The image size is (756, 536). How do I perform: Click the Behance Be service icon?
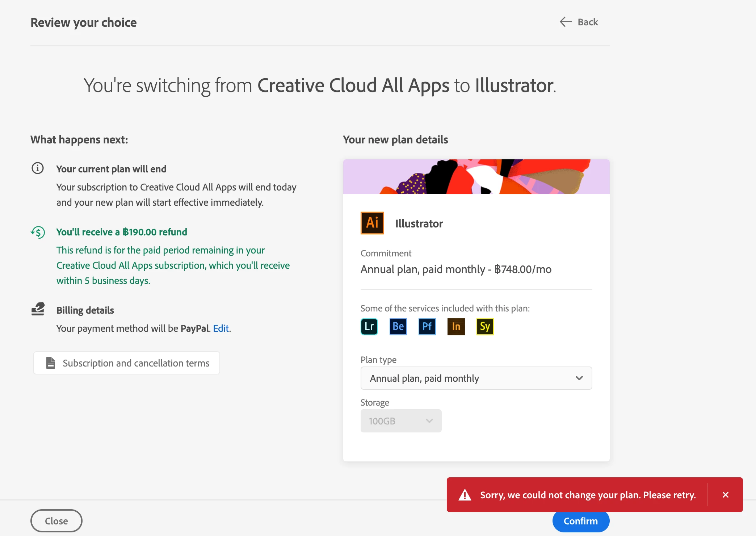click(x=398, y=327)
